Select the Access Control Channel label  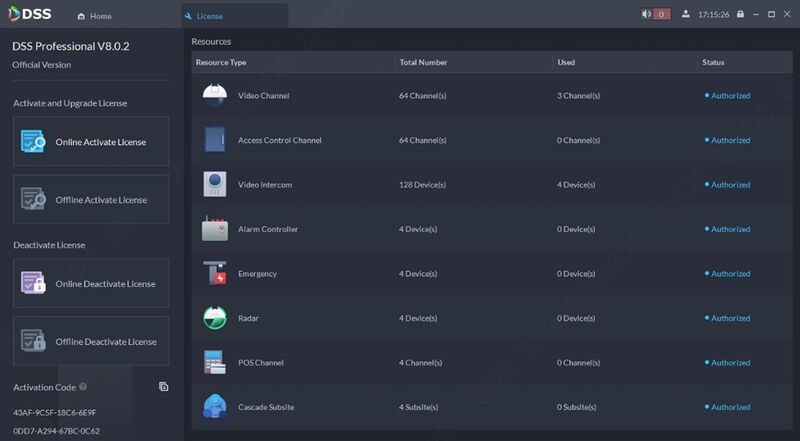[x=280, y=140]
